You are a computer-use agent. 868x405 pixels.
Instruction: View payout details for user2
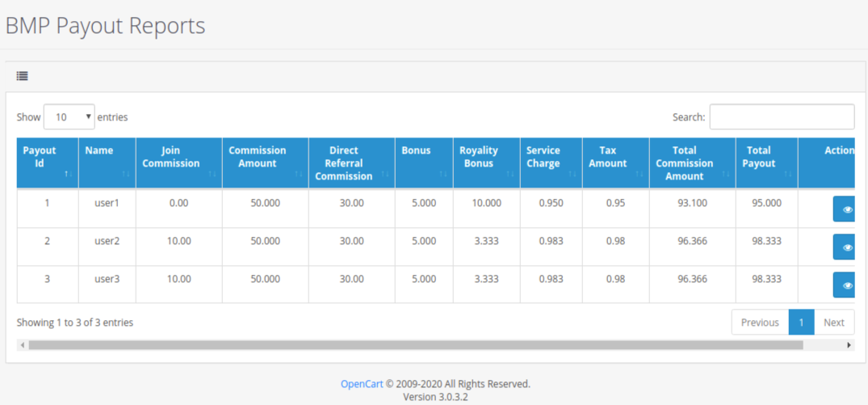[x=847, y=247]
